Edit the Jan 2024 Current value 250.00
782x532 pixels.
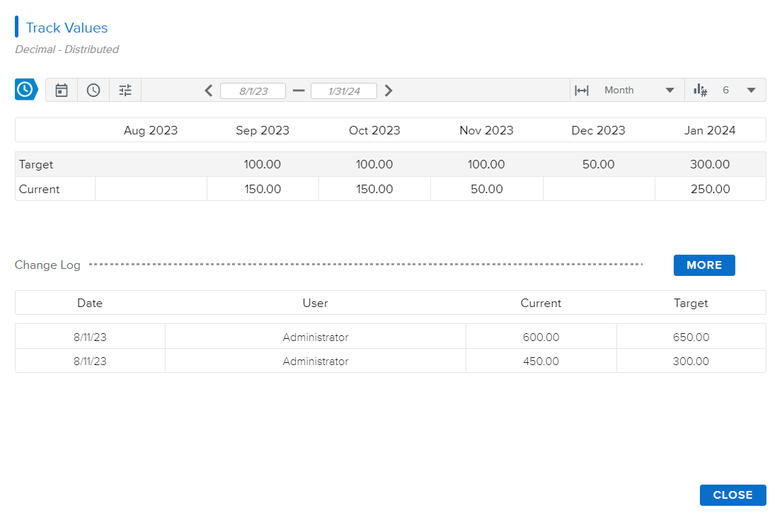(710, 189)
